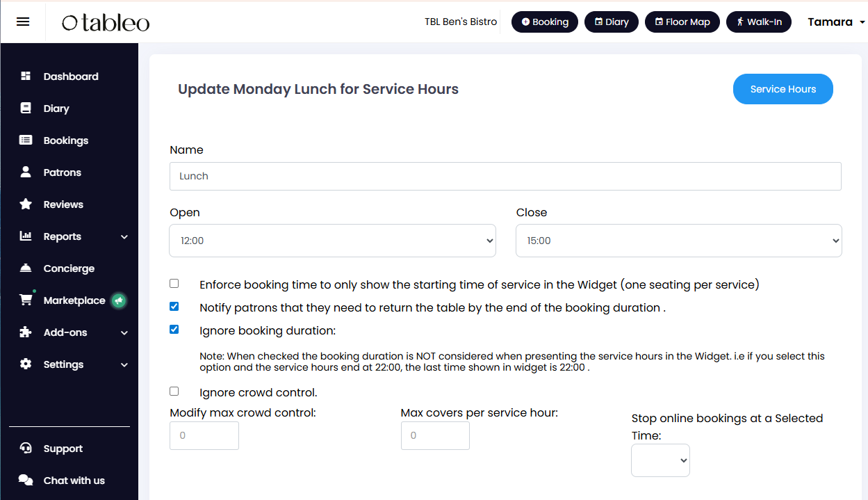Open Marketplace in sidebar
The height and width of the screenshot is (500, 868).
(x=74, y=300)
